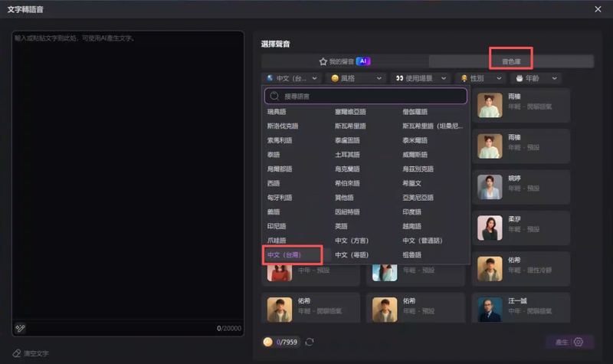Choose 亞美尼亞語 from the language list

pos(418,198)
